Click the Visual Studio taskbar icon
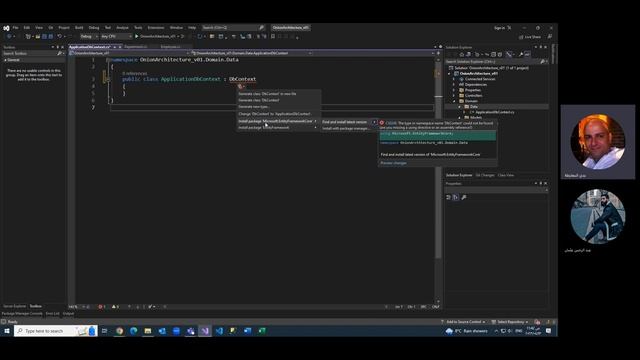The width and height of the screenshot is (640, 360). point(205,331)
